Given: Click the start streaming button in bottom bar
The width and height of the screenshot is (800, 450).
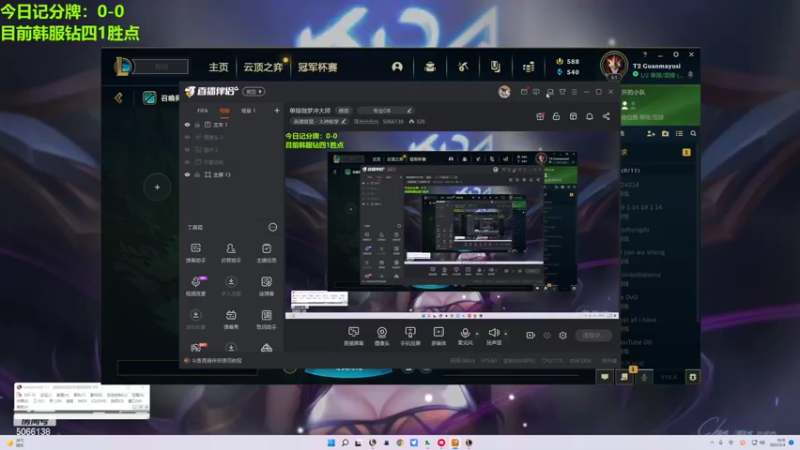Looking at the screenshot, I should (x=594, y=335).
